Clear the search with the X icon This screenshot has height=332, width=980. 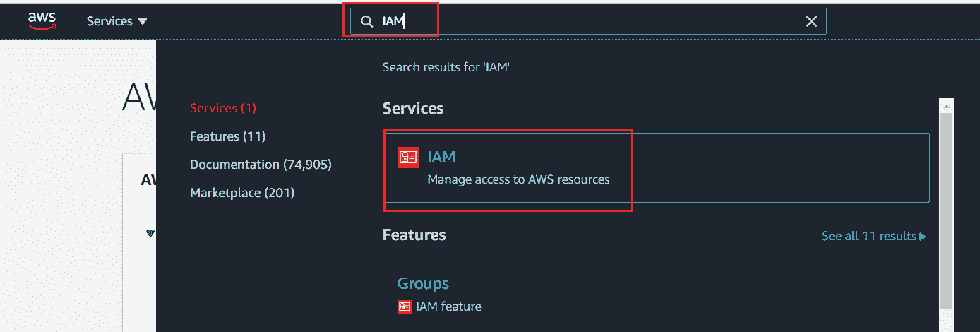[x=811, y=22]
